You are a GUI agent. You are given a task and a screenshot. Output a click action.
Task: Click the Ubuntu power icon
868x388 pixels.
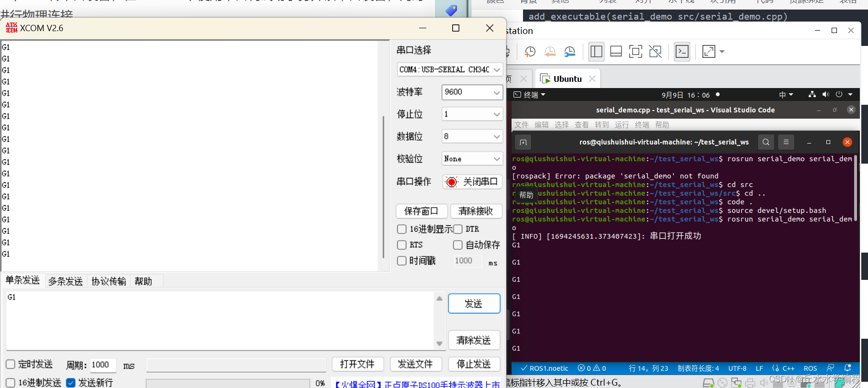(839, 95)
